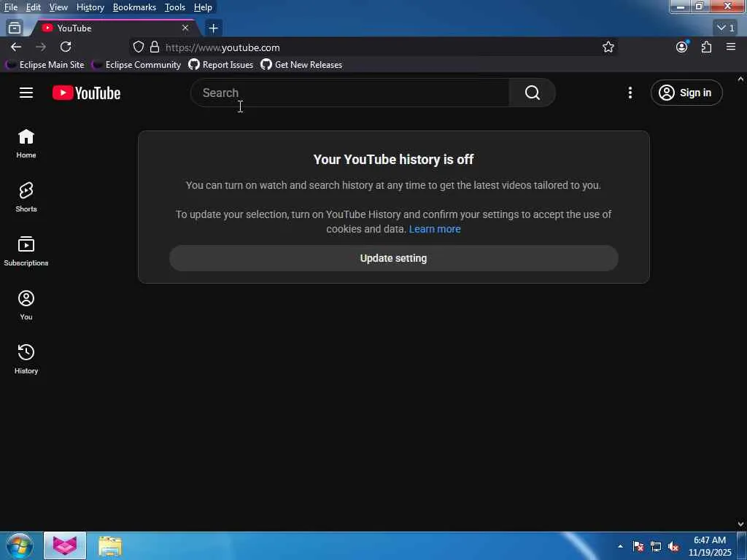Follow the Learn more link
This screenshot has width=747, height=560.
[435, 229]
